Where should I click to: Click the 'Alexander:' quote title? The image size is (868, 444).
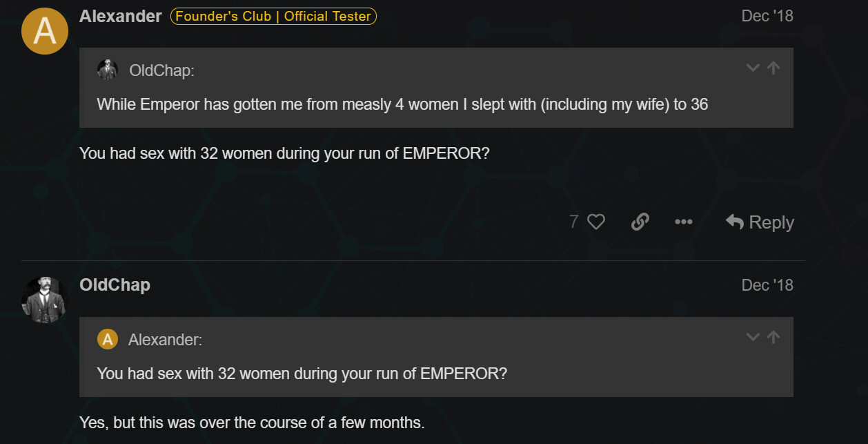click(x=166, y=339)
